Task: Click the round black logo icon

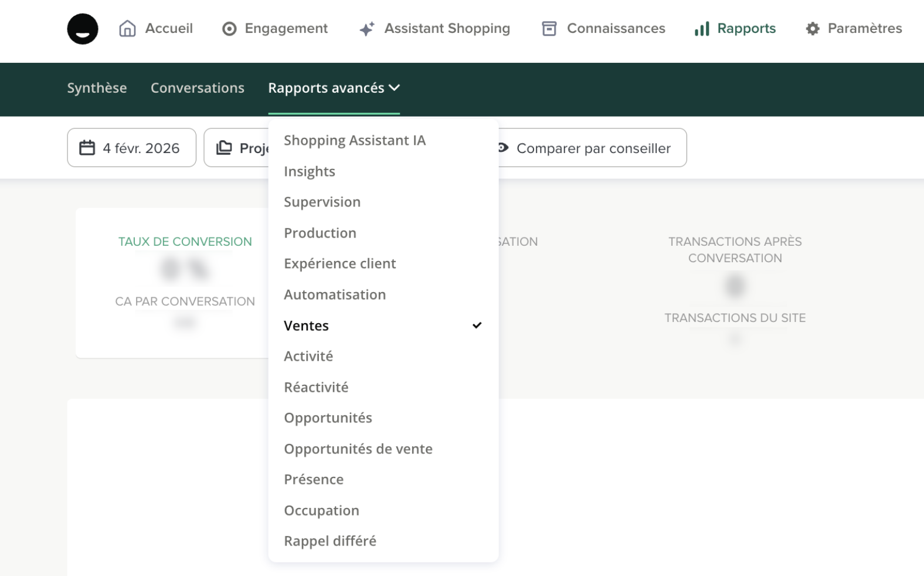Action: coord(83,29)
